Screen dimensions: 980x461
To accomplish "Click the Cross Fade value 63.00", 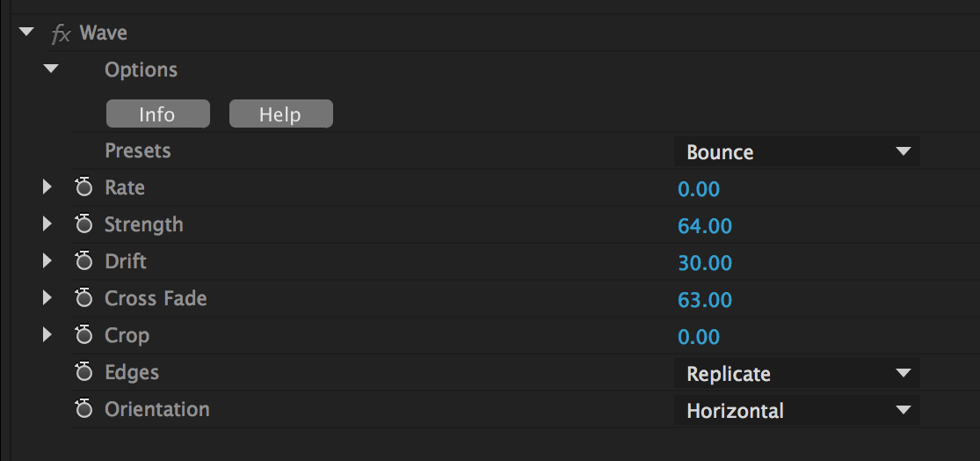I will (705, 300).
